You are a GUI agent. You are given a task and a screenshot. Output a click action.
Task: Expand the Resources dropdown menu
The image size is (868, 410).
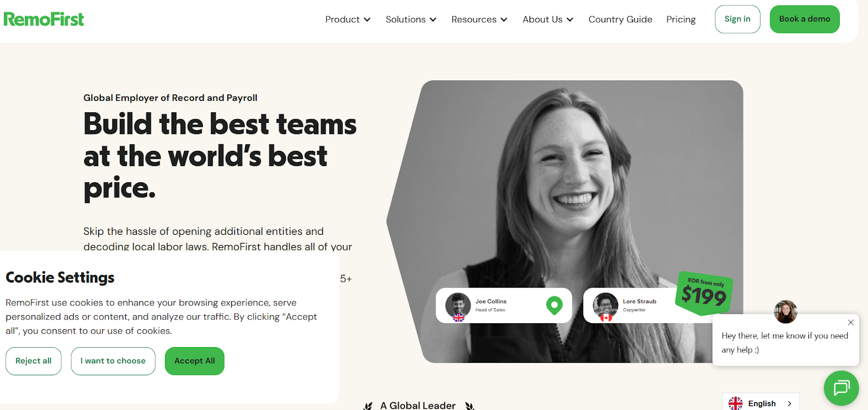pos(480,20)
